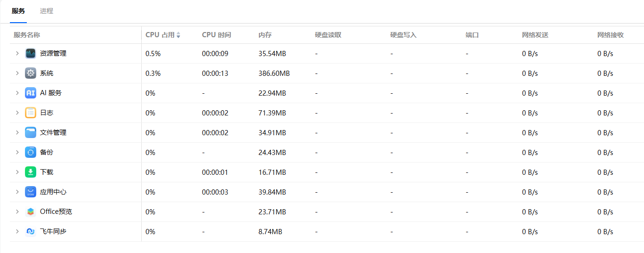Click the 资源管理 service icon
644x253 pixels.
(x=31, y=53)
